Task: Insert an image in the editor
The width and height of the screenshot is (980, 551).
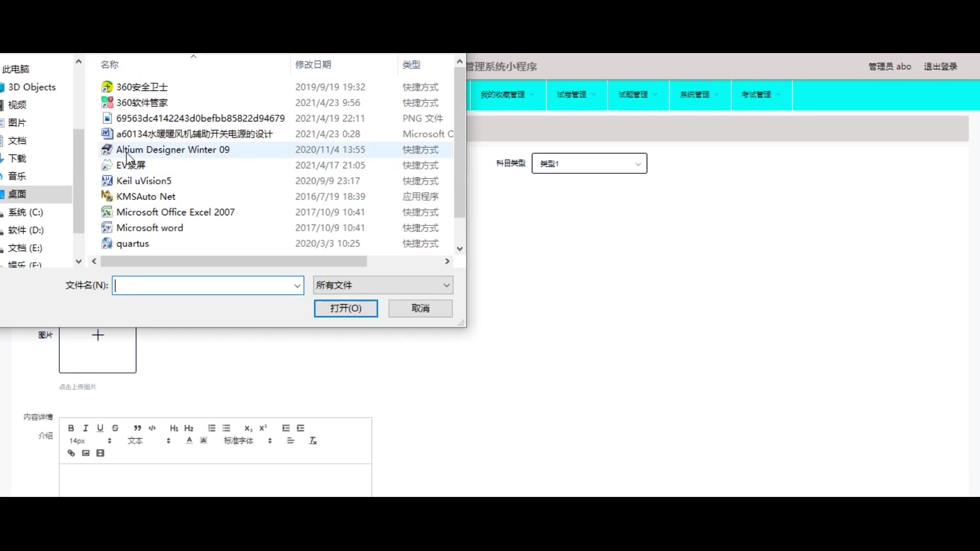Action: pos(86,453)
